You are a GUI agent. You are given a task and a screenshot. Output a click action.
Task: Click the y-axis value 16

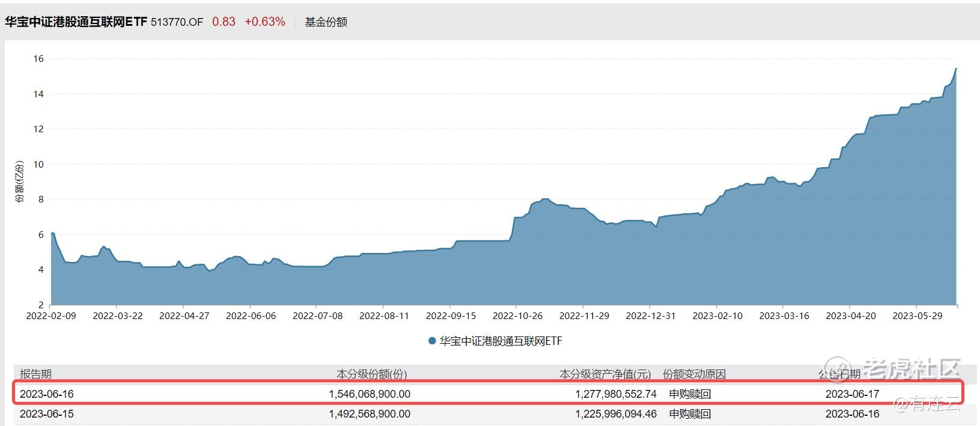[x=38, y=59]
